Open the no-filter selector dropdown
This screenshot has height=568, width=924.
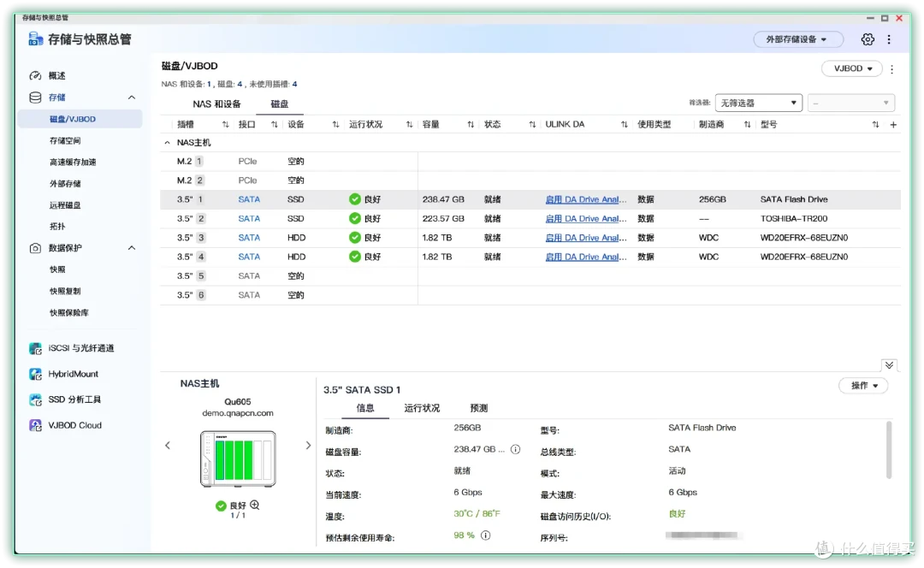(x=758, y=104)
